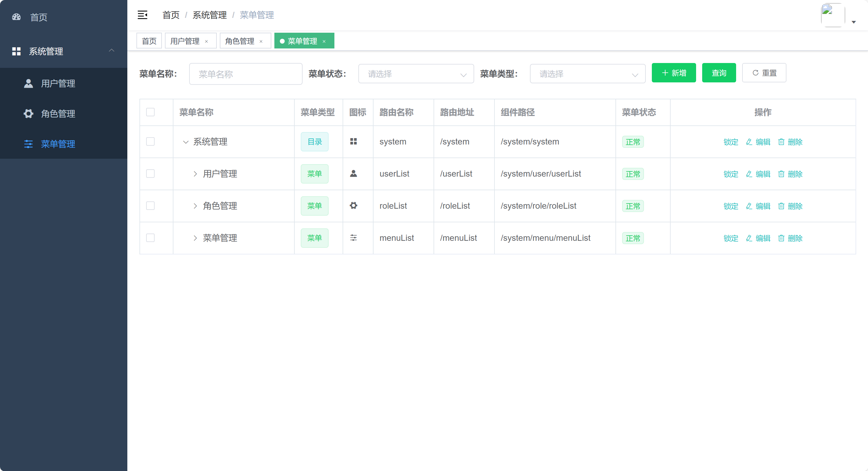Click the dashboard icon beside 首页 in sidebar

16,17
